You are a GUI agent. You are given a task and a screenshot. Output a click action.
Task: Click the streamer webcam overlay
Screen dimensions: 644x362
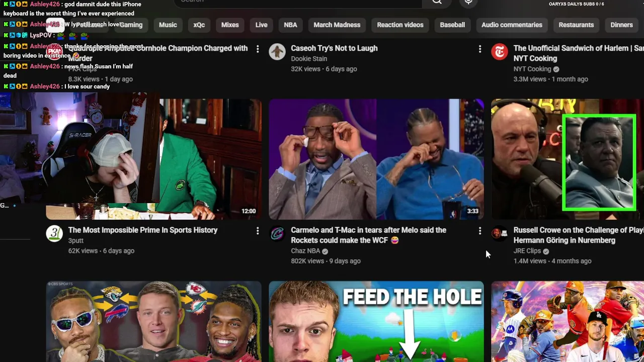point(79,148)
